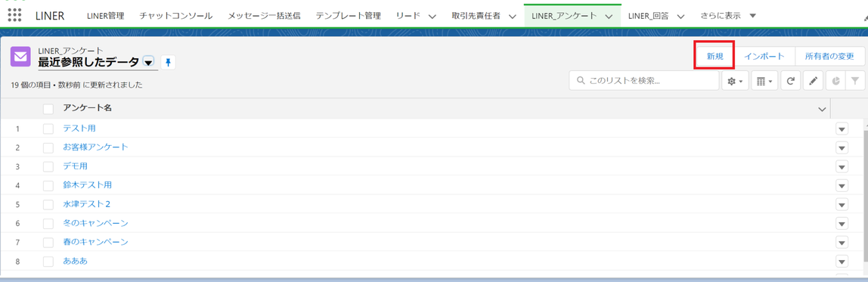The height and width of the screenshot is (282, 868).
Task: Check the box for 冬のキャンペーン
Action: pos(48,223)
